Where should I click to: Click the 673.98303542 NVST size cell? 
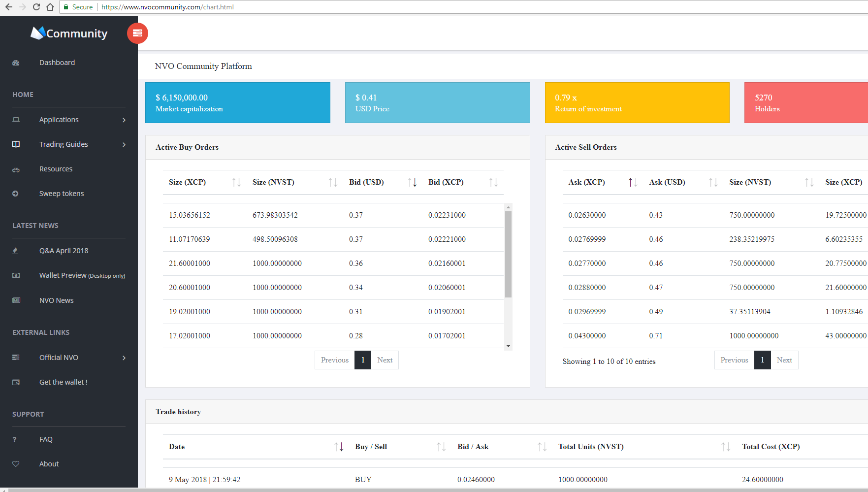(x=275, y=215)
